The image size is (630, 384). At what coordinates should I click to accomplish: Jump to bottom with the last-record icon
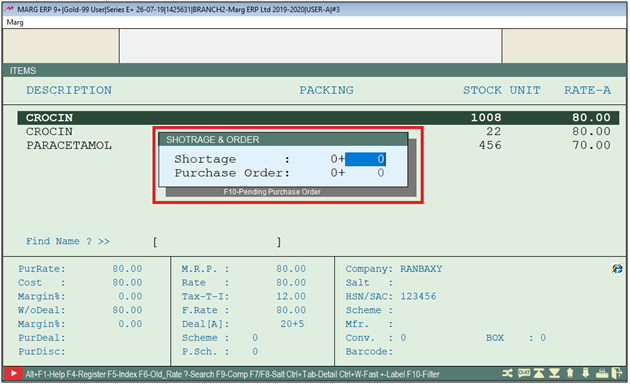click(554, 374)
